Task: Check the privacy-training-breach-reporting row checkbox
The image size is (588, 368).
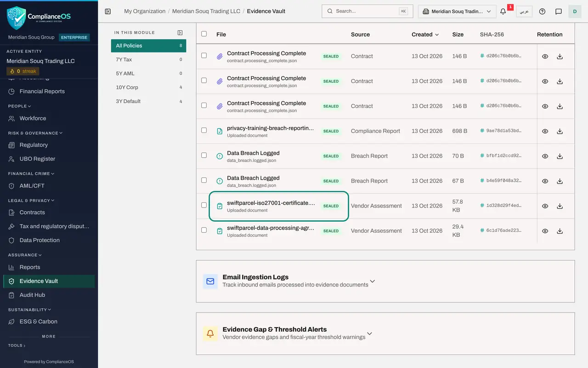Action: point(204,130)
